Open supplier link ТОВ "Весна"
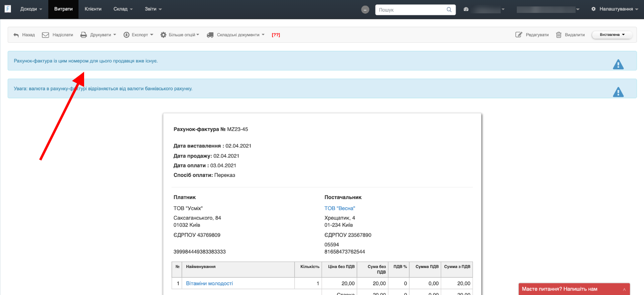The height and width of the screenshot is (295, 644). (340, 208)
